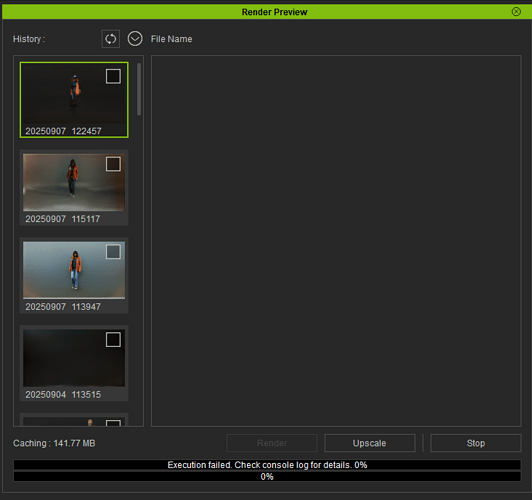This screenshot has height=500, width=532.
Task: Click the 20250904 113515 file name
Action: [x=63, y=395]
